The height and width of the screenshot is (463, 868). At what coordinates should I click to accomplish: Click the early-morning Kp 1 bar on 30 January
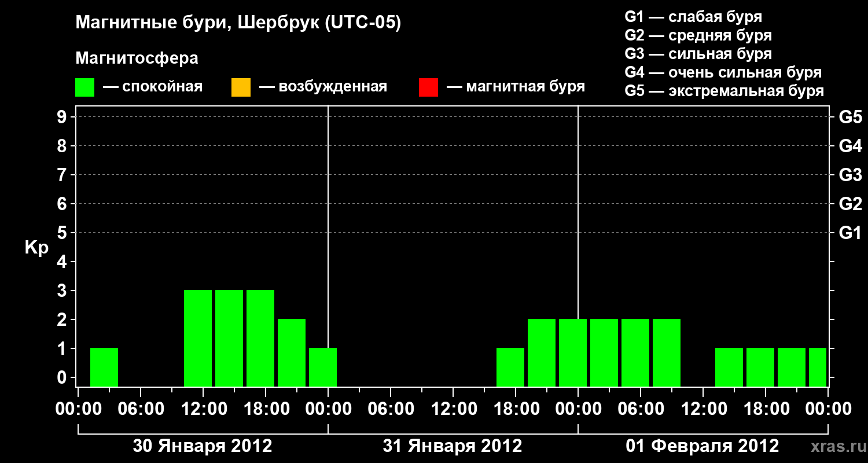click(x=104, y=368)
